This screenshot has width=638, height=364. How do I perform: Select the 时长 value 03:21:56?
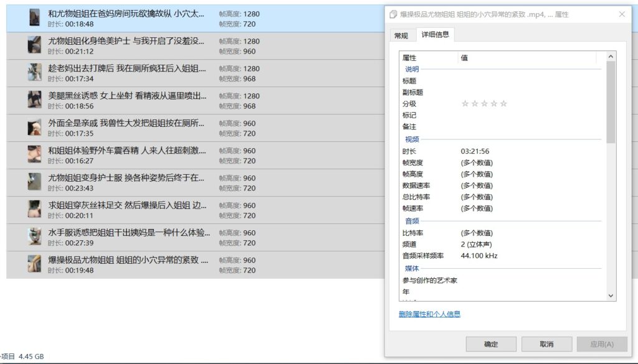coord(475,151)
